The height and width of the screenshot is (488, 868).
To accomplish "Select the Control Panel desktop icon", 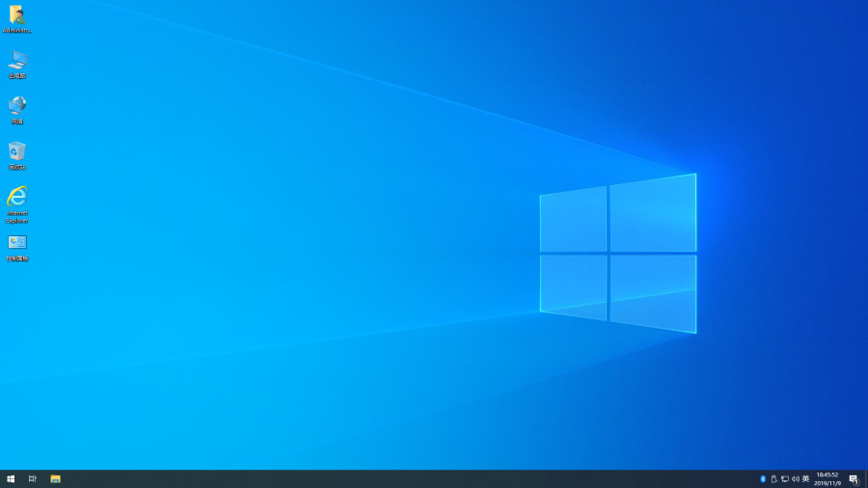I will (x=17, y=248).
